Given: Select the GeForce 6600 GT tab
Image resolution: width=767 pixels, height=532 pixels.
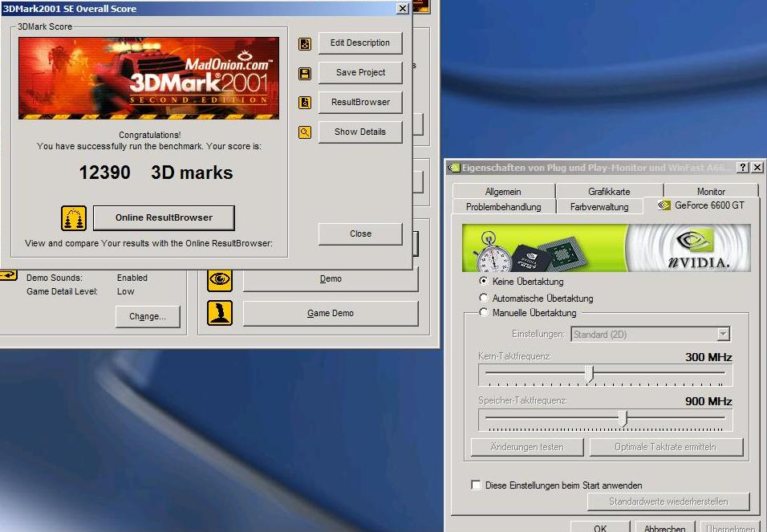Looking at the screenshot, I should pos(701,205).
